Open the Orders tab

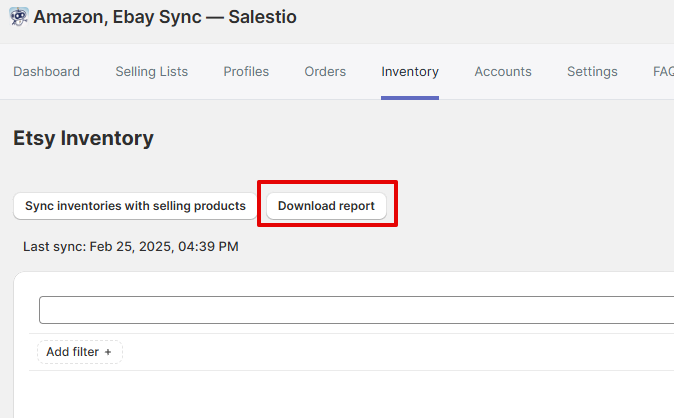[325, 71]
